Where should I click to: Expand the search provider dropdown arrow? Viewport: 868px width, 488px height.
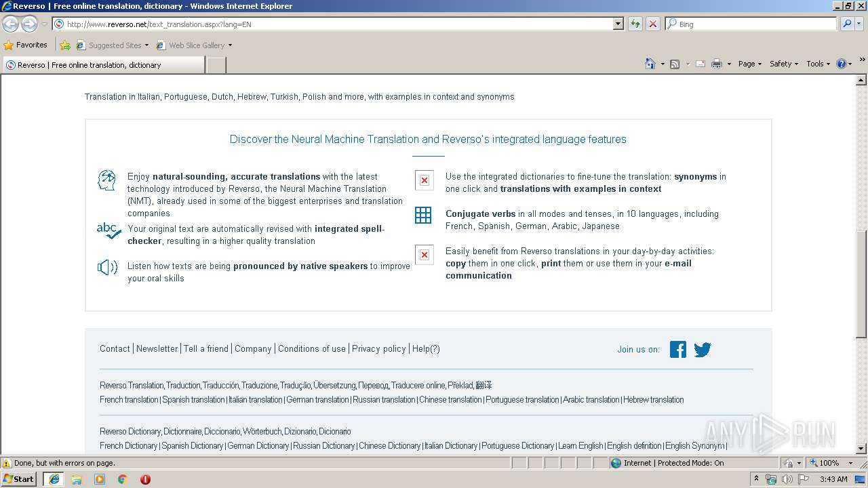pos(860,24)
